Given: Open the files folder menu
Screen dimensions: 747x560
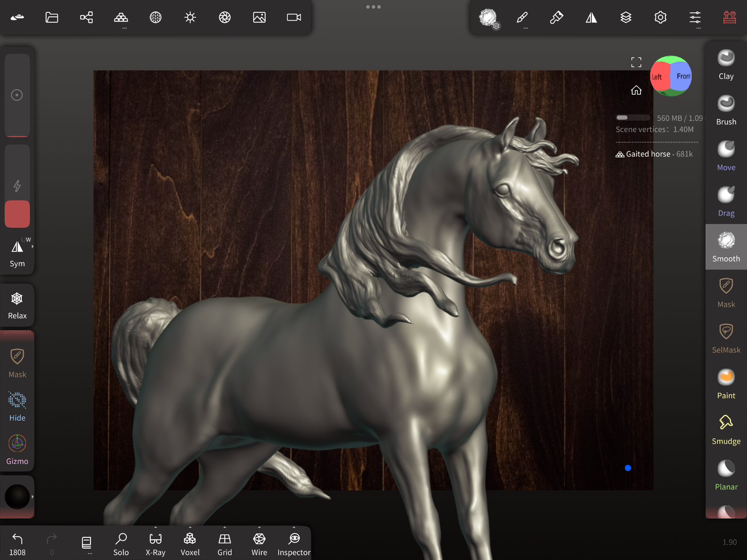Looking at the screenshot, I should coord(52,18).
